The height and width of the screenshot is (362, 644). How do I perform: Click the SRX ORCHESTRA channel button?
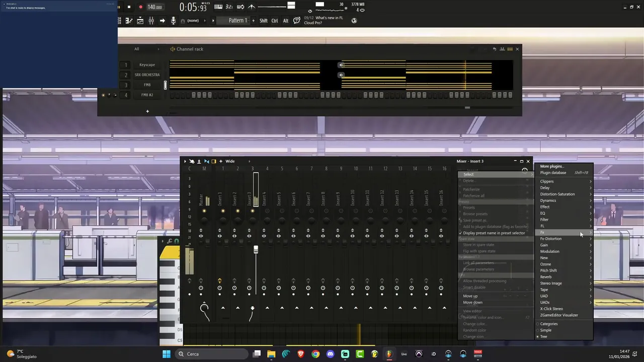tap(147, 75)
